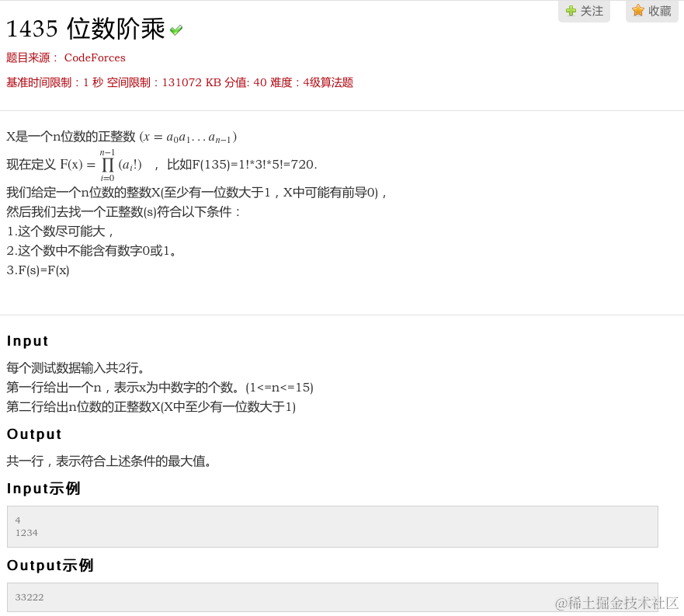This screenshot has height=616, width=684.
Task: Click the 题目来源 label
Action: point(32,57)
